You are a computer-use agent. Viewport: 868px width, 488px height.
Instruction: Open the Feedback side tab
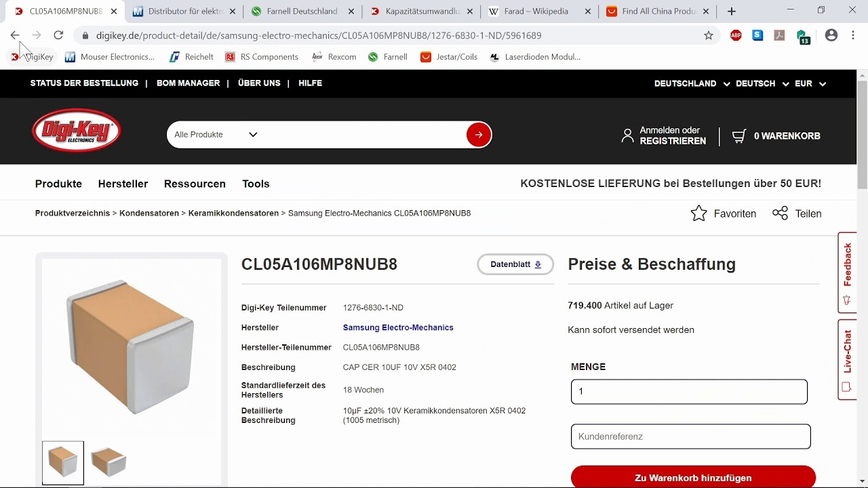coord(847,272)
